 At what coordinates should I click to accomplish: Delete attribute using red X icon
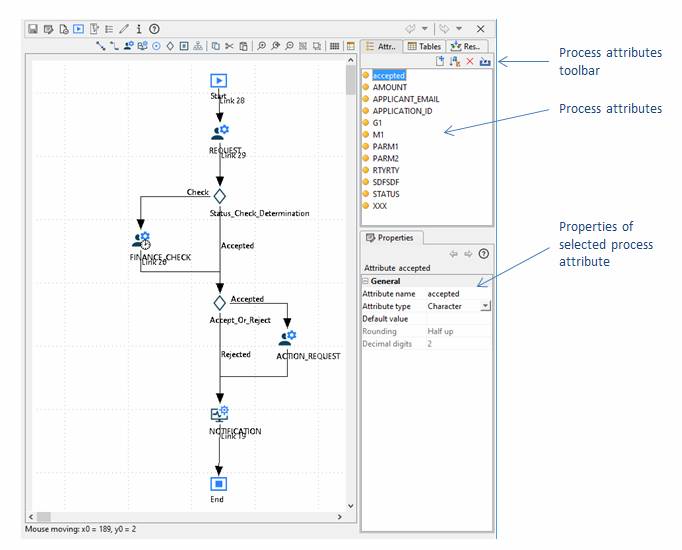469,62
